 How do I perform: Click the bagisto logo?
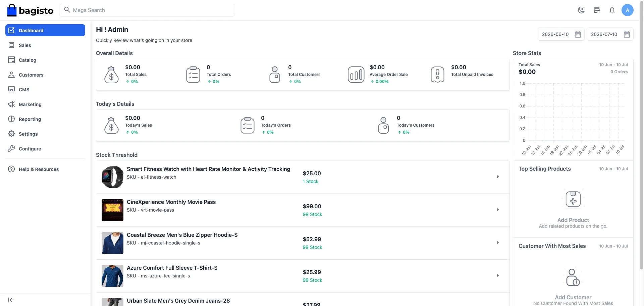(x=30, y=10)
